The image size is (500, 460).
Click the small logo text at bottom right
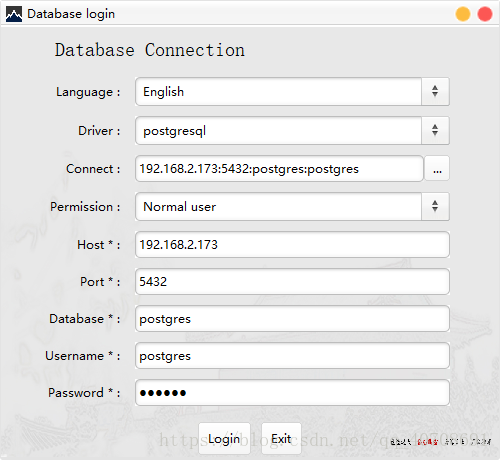pyautogui.click(x=441, y=442)
